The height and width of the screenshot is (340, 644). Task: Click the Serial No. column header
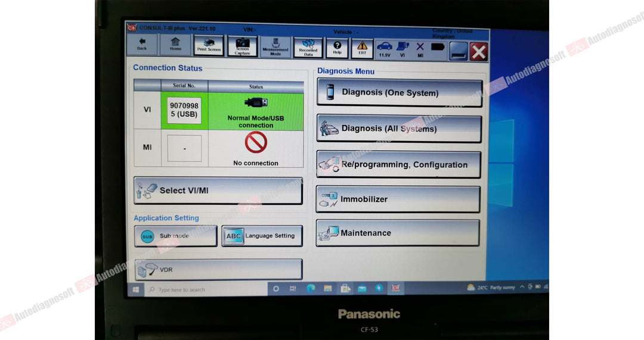[184, 86]
